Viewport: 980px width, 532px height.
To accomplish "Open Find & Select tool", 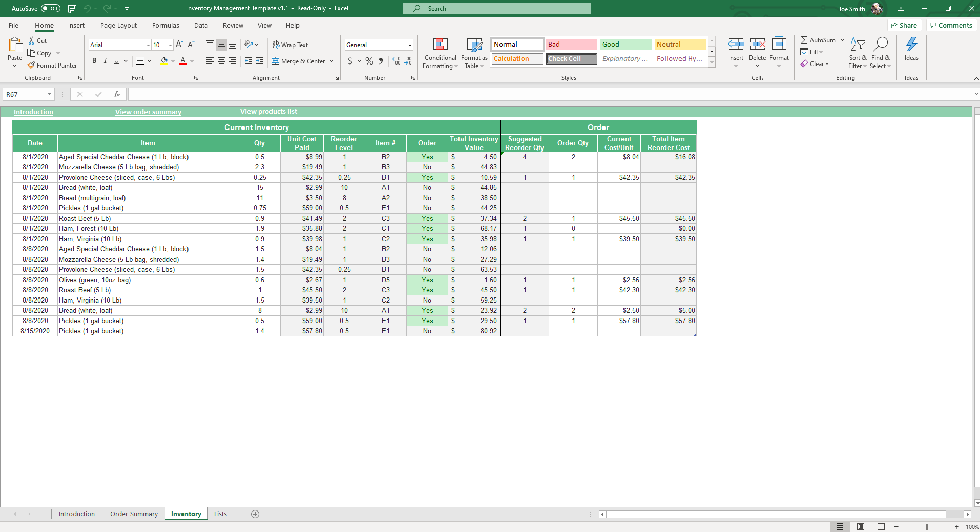I will click(x=880, y=45).
